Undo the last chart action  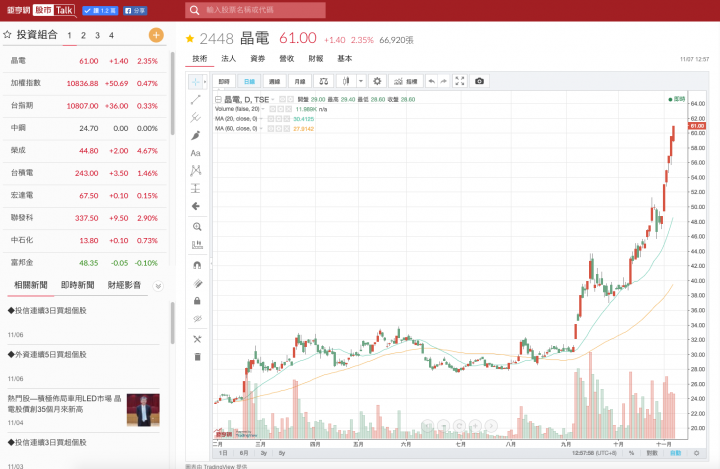432,81
